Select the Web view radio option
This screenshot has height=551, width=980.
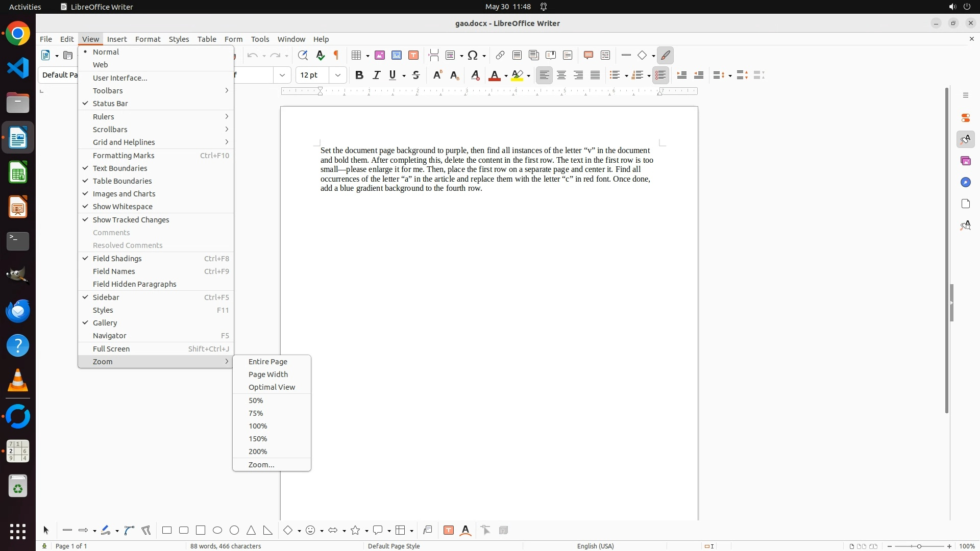[100, 65]
